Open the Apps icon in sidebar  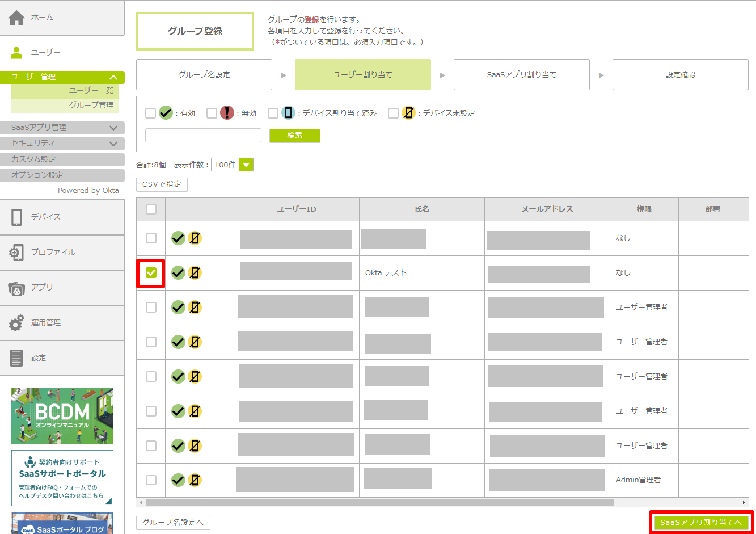click(16, 288)
